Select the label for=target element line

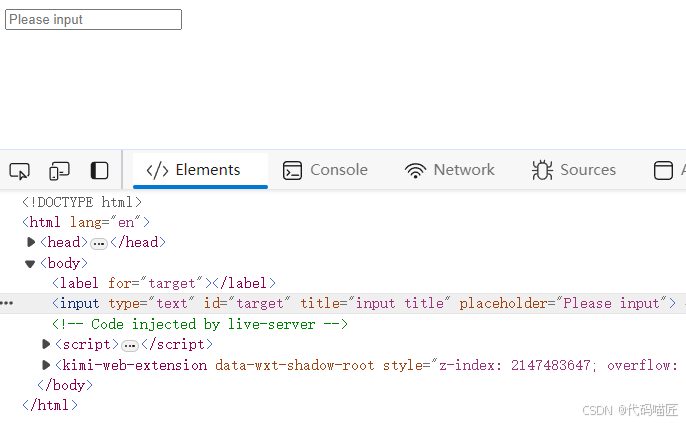click(x=164, y=284)
